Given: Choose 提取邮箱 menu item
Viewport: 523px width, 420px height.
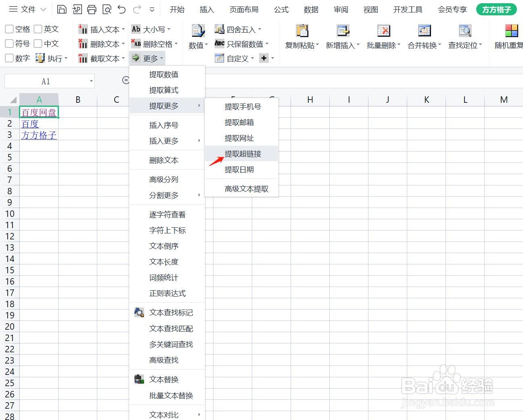Looking at the screenshot, I should (242, 122).
